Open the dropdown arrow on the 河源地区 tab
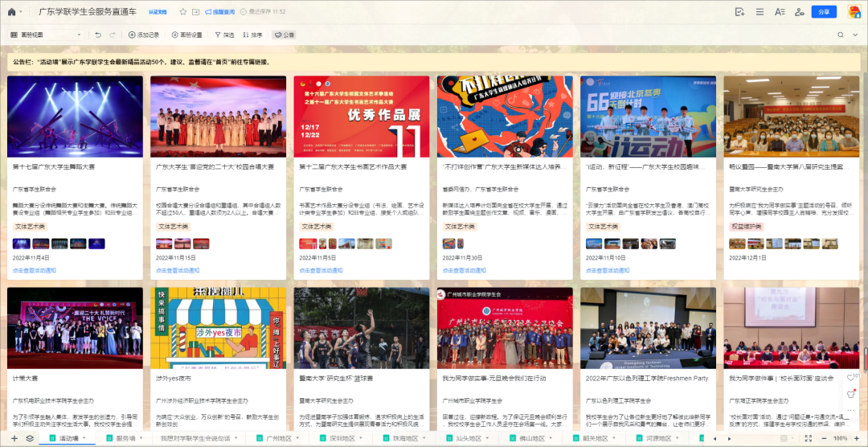 point(676,438)
